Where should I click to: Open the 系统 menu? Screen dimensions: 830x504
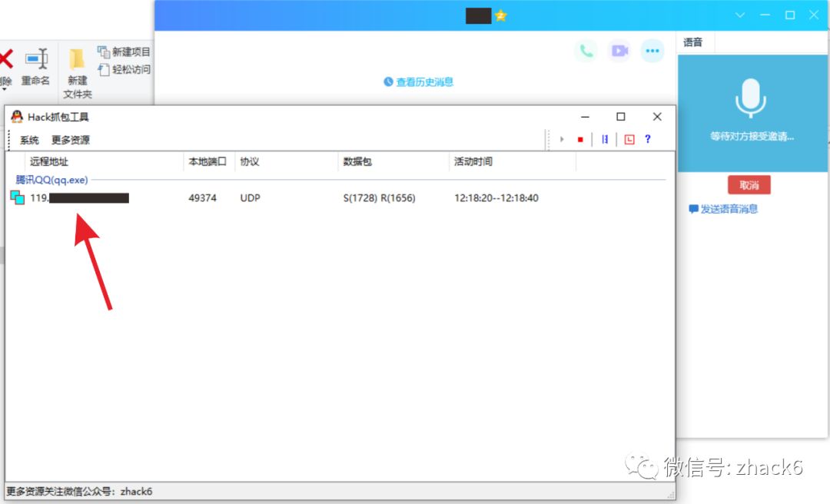pyautogui.click(x=29, y=140)
